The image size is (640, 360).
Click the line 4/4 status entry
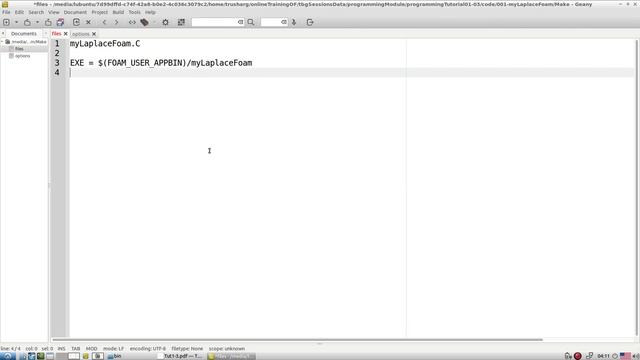pos(11,349)
